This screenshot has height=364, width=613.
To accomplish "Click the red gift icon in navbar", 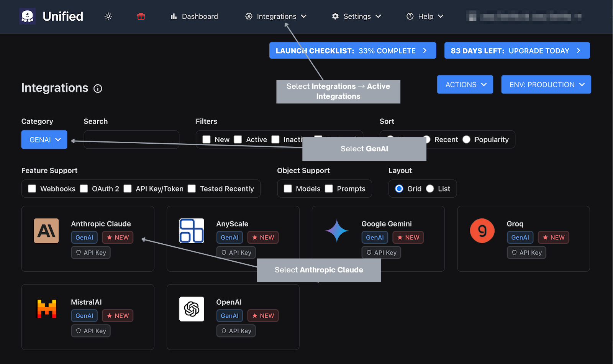I will point(141,16).
